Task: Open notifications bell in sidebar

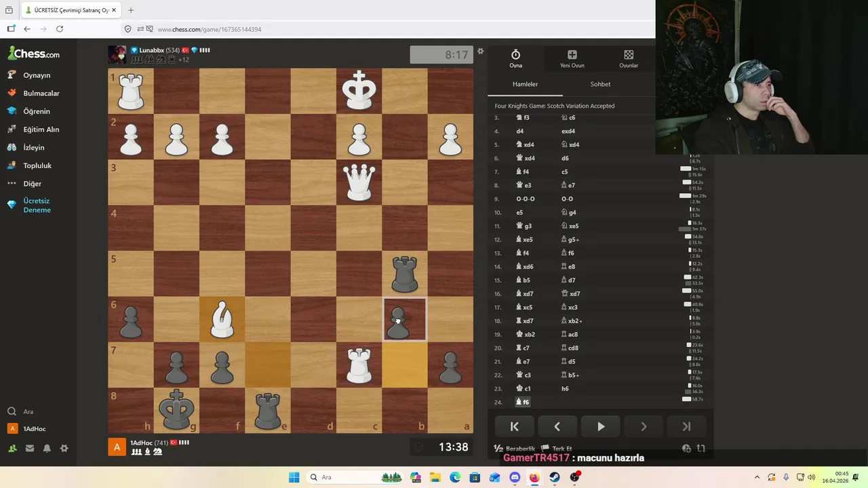Action: pyautogui.click(x=47, y=448)
